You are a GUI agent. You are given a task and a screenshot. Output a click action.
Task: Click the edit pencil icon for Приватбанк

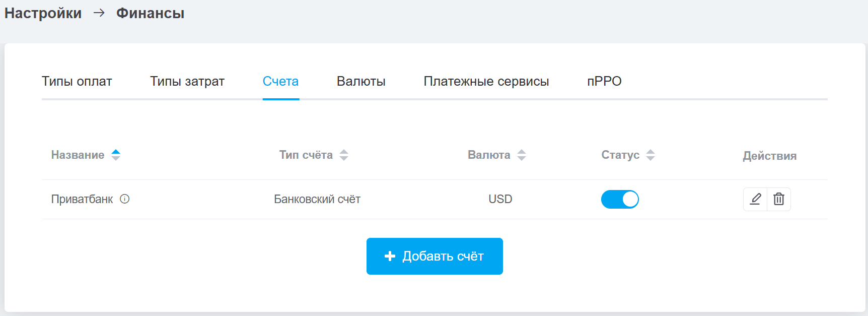(x=755, y=199)
